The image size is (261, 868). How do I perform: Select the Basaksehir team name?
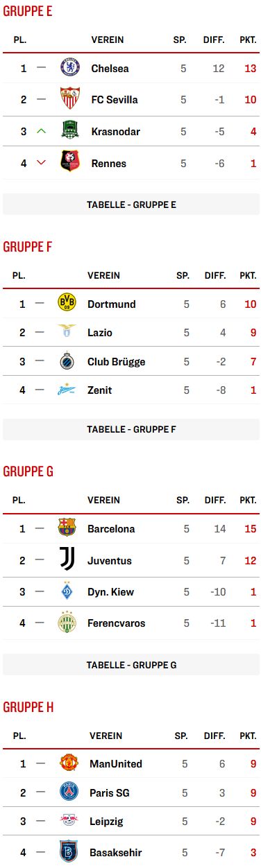coord(117,853)
